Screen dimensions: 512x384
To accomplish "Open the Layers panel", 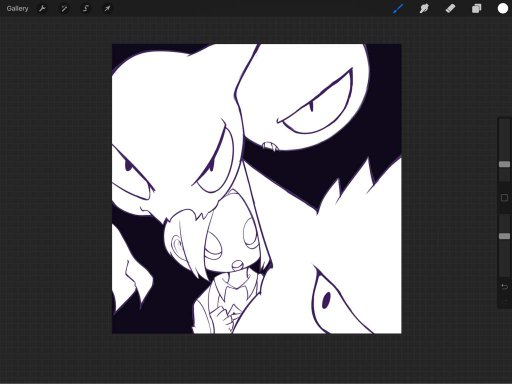I will pyautogui.click(x=477, y=9).
